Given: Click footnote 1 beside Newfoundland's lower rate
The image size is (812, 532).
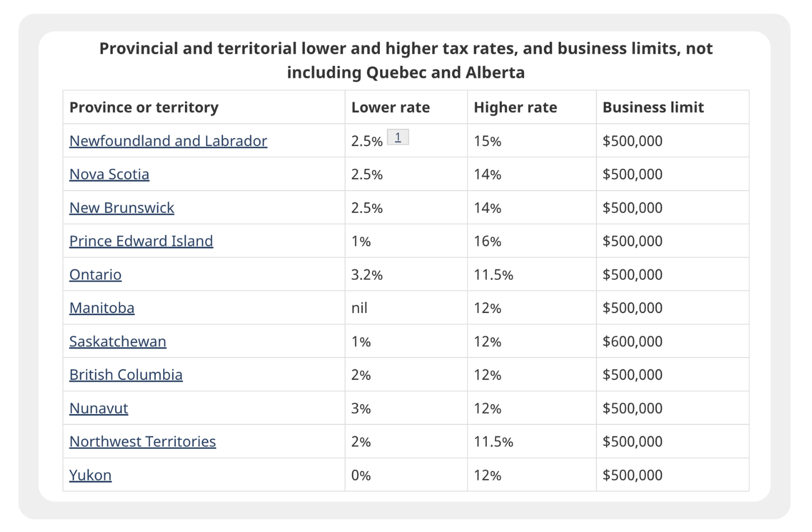Looking at the screenshot, I should pyautogui.click(x=398, y=137).
